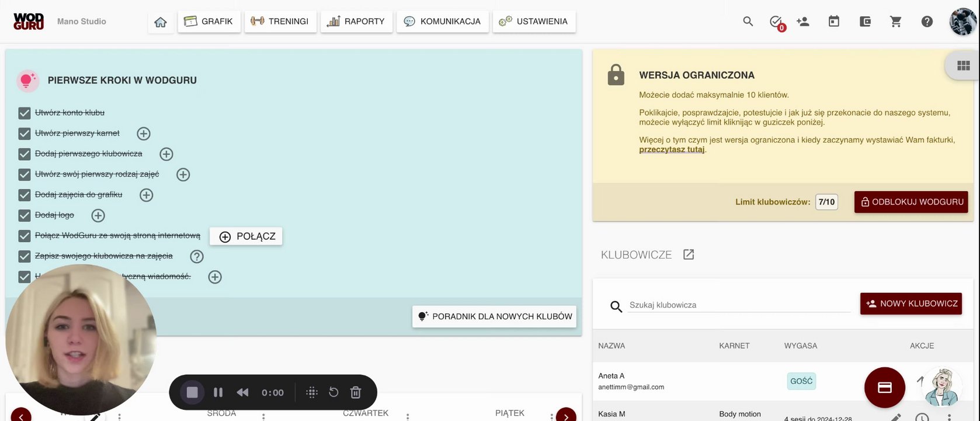Click plus icon next to 'Dodaj logo'
The image size is (980, 421).
(98, 216)
